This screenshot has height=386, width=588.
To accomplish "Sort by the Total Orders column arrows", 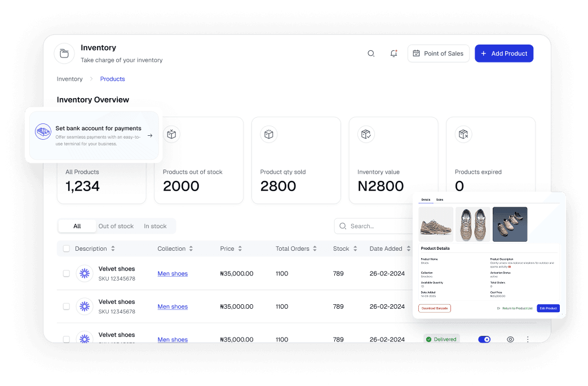I will [x=315, y=249].
